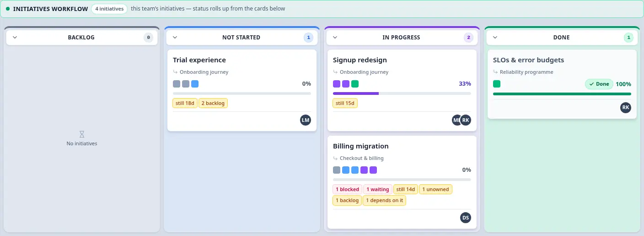Collapse the Done column chevron
644x236 pixels.
tap(495, 38)
